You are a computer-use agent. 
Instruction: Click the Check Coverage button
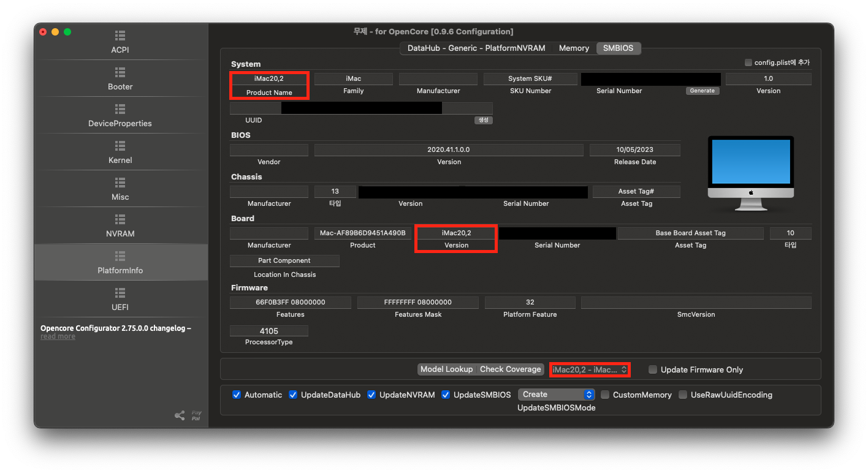click(511, 369)
